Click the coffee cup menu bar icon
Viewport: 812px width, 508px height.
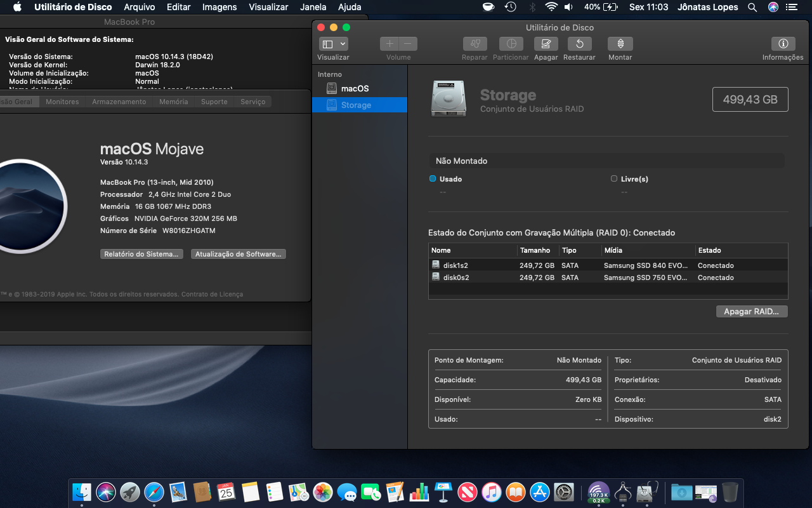(x=488, y=7)
